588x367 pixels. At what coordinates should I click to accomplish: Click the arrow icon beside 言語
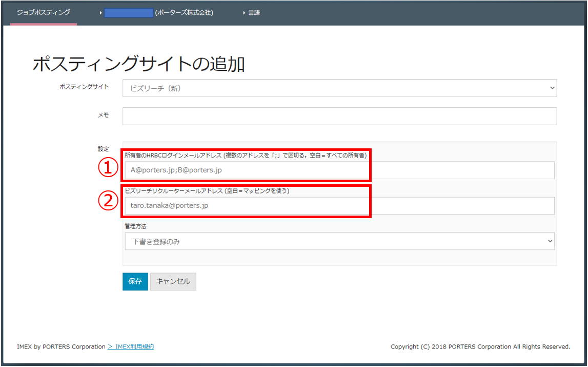pyautogui.click(x=245, y=13)
